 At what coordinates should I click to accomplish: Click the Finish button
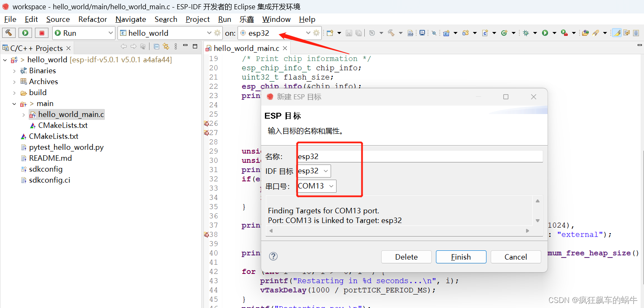click(x=461, y=257)
